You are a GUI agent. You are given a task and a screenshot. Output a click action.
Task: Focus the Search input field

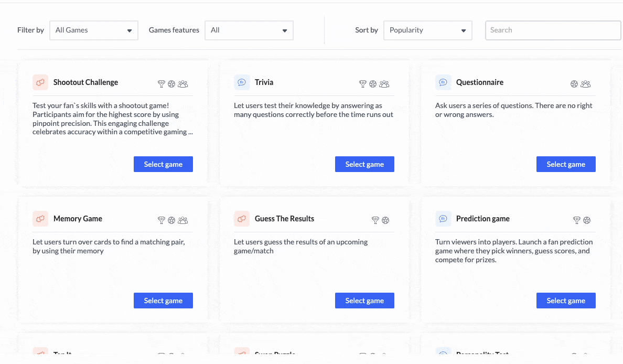(x=553, y=30)
